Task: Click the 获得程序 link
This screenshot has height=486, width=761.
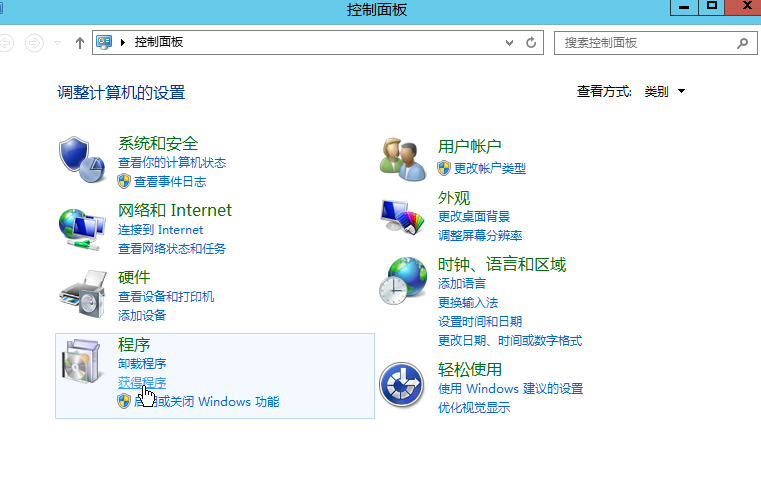Action: 142,383
